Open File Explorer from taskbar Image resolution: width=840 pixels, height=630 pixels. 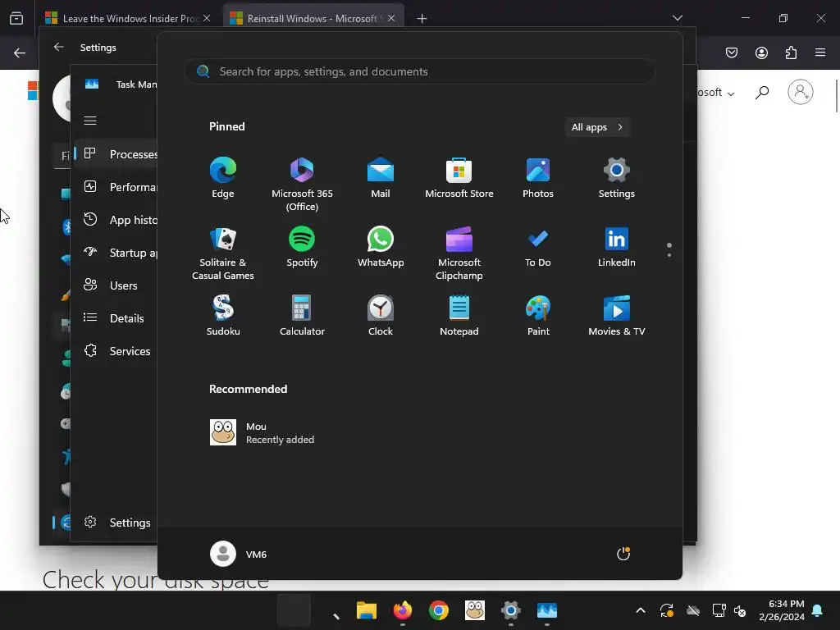367,610
